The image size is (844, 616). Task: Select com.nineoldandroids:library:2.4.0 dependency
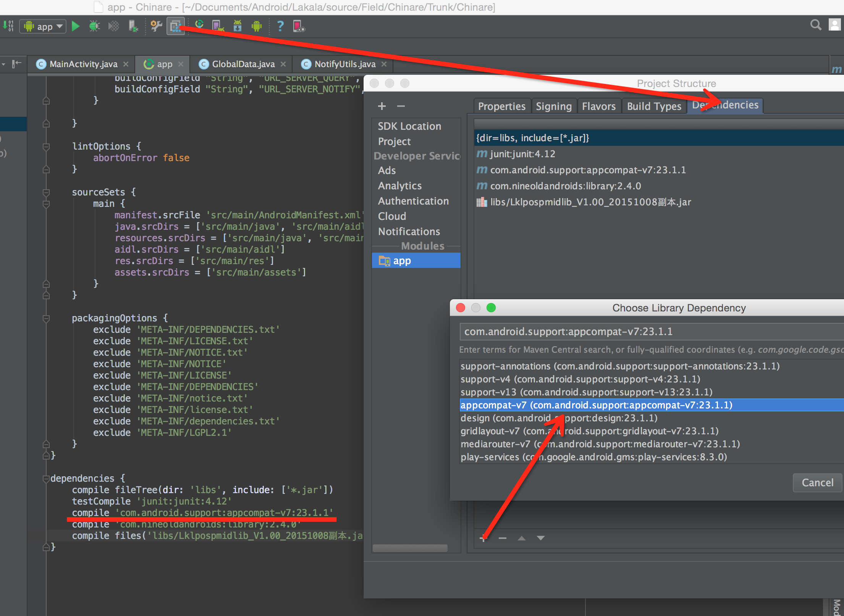coord(659,186)
